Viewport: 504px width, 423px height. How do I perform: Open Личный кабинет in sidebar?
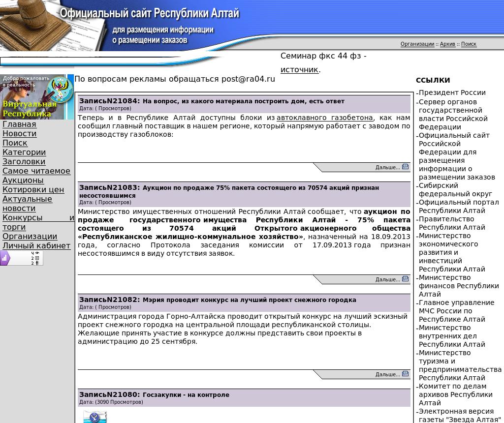pyautogui.click(x=36, y=246)
